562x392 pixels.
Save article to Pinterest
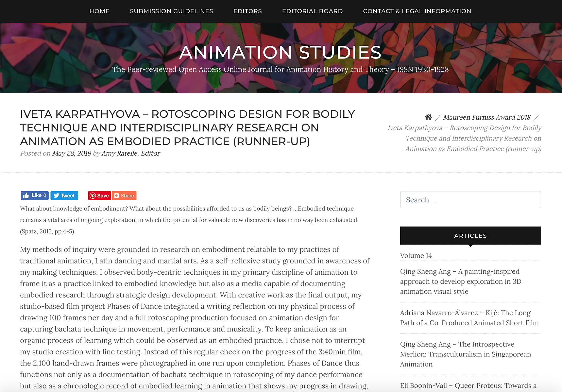[x=99, y=196]
